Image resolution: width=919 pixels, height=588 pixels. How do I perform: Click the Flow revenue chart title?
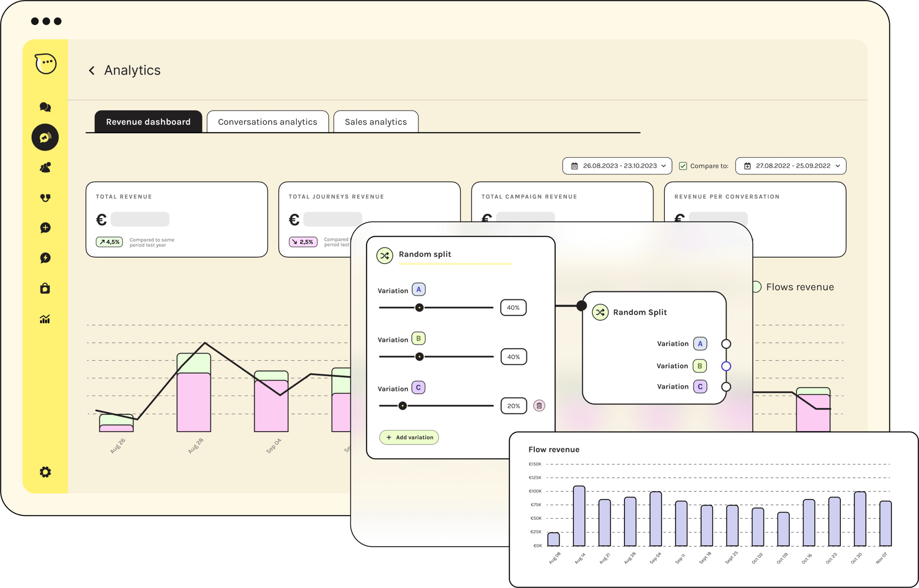point(554,450)
